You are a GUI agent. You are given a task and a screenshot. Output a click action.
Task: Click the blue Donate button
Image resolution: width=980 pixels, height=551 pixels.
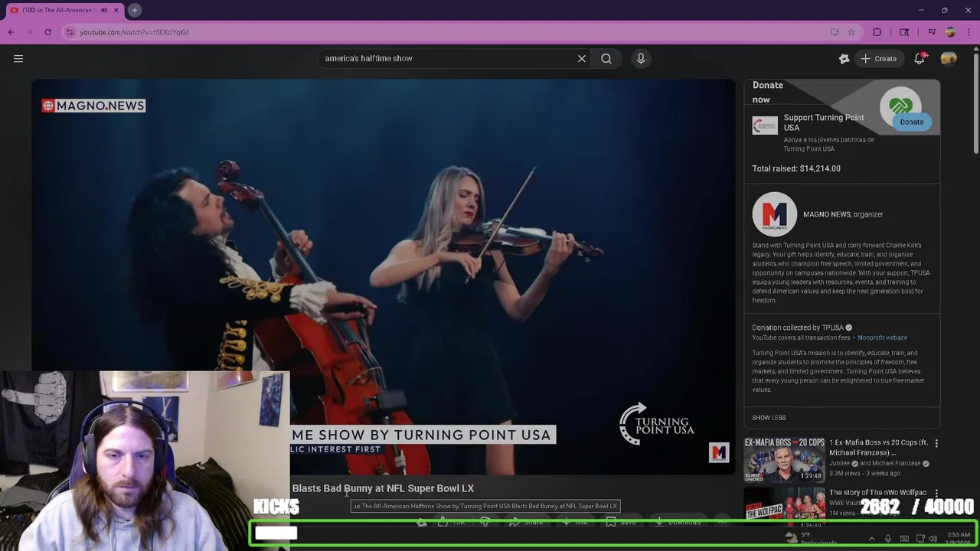point(911,122)
